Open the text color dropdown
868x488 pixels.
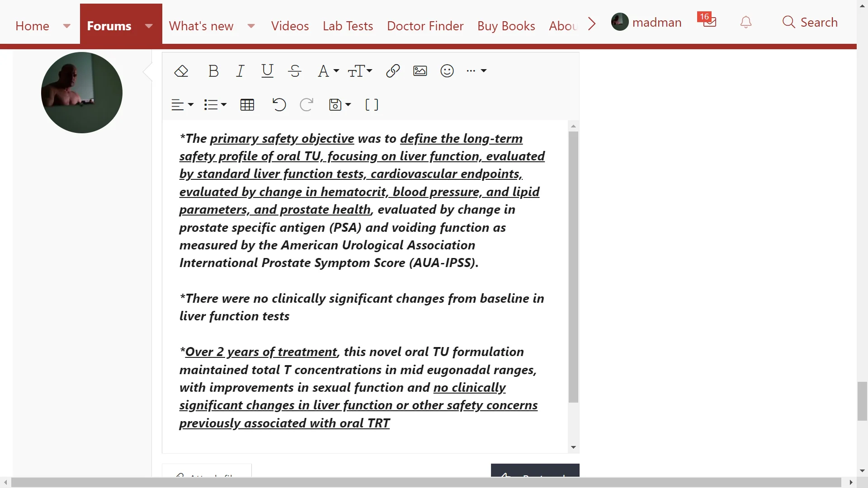coord(328,71)
